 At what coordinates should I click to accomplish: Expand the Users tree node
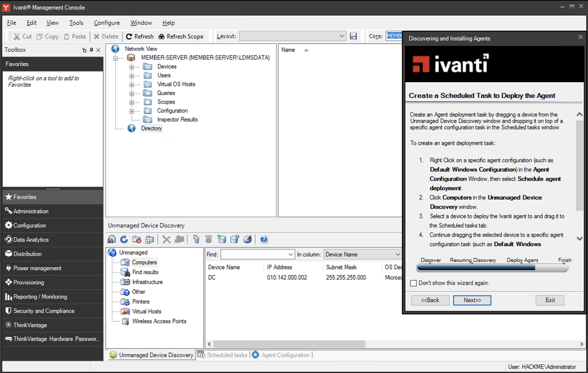click(132, 76)
